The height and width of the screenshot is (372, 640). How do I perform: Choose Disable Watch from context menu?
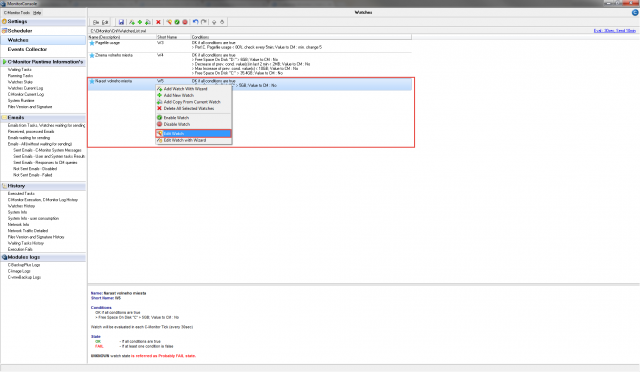point(193,124)
